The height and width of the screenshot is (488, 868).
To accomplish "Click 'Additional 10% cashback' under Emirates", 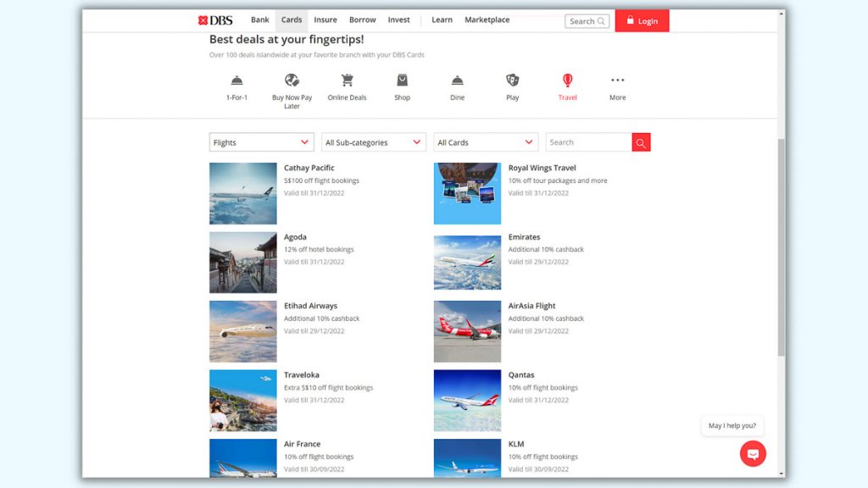I will coord(546,250).
